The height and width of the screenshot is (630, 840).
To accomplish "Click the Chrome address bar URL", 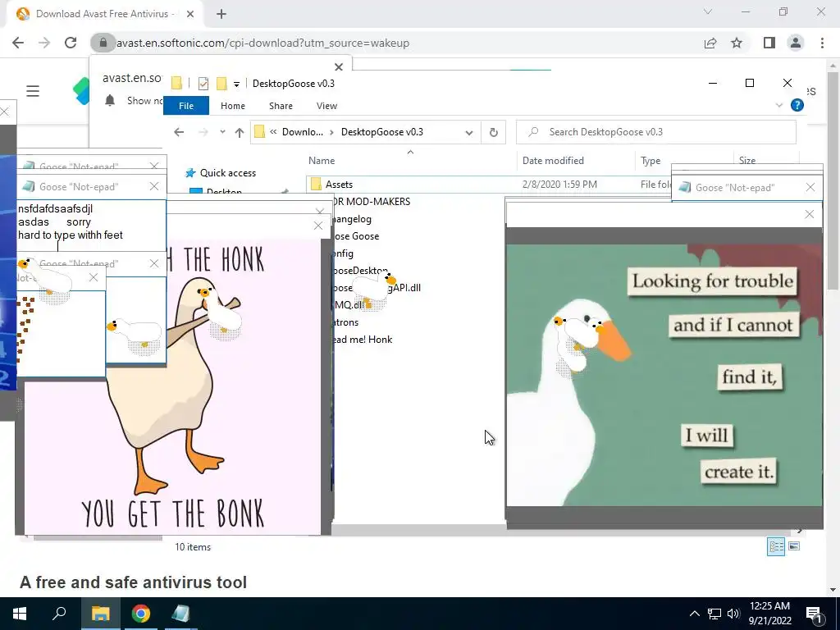I will coord(262,43).
